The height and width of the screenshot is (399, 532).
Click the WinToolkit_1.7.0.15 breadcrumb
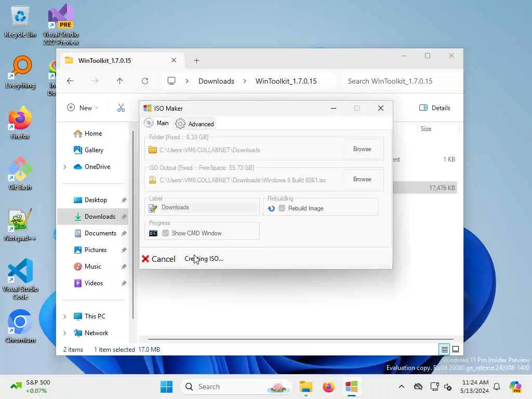click(x=286, y=81)
